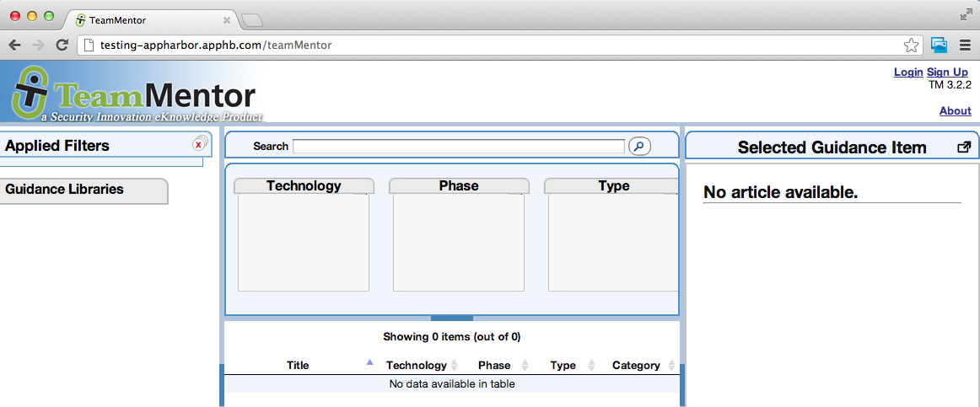Image resolution: width=980 pixels, height=407 pixels.
Task: Sort table by the Phase column
Action: [494, 365]
